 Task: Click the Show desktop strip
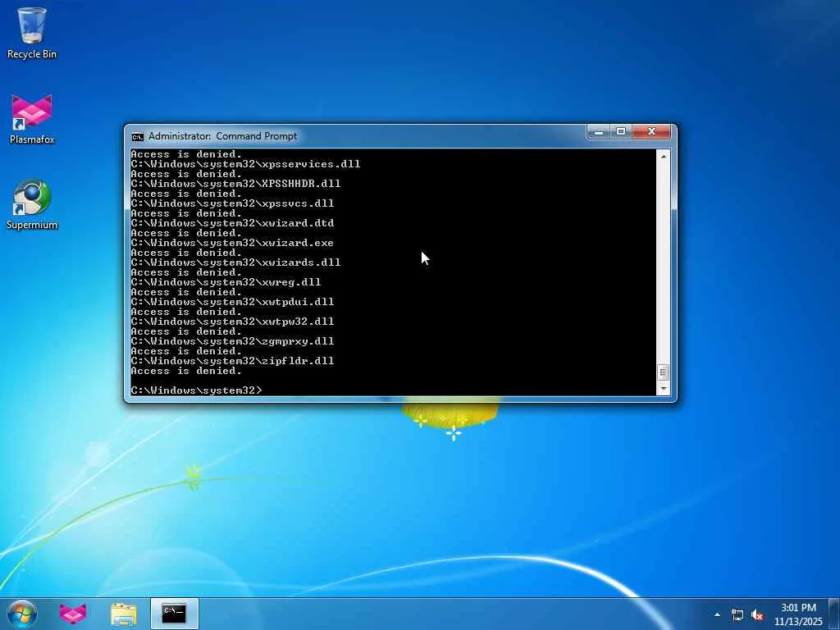click(834, 614)
